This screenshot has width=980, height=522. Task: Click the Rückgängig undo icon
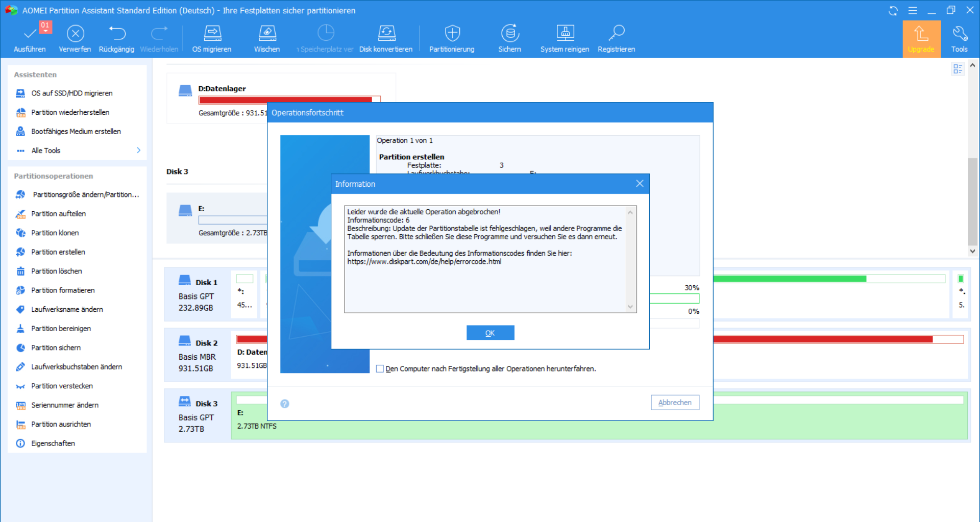pyautogui.click(x=117, y=34)
